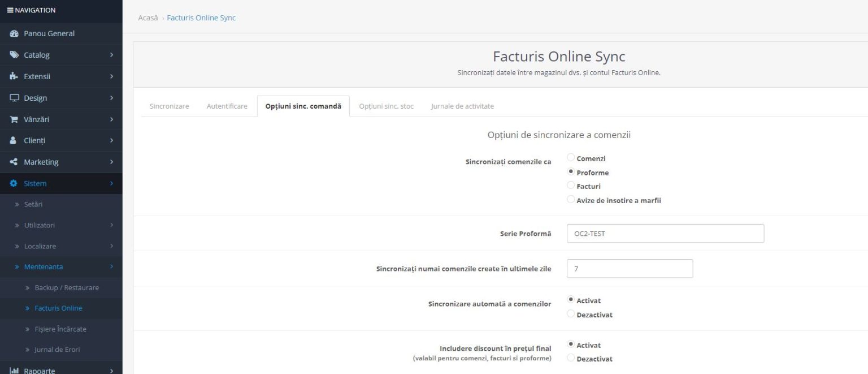Image resolution: width=868 pixels, height=374 pixels.
Task: Expand the Extensii menu chevron
Action: point(111,76)
